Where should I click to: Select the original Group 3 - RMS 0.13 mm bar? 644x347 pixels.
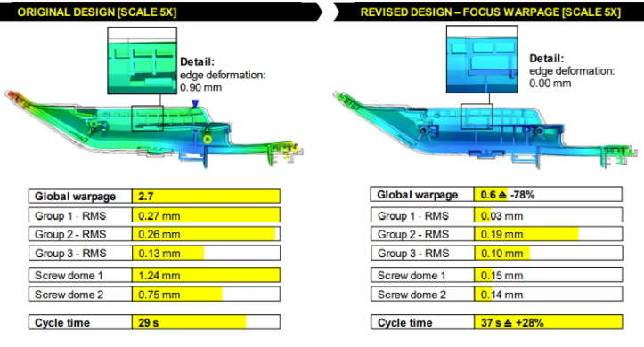tap(168, 253)
